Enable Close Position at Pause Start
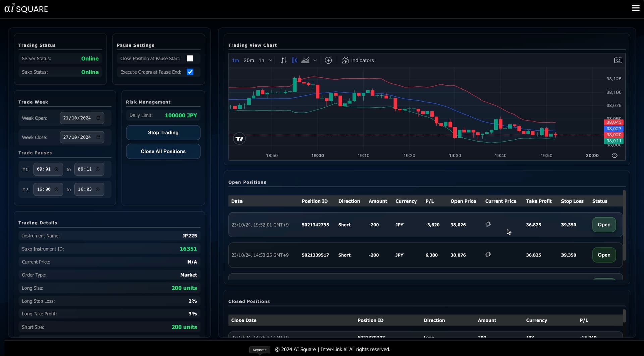The width and height of the screenshot is (644, 356). coord(190,58)
